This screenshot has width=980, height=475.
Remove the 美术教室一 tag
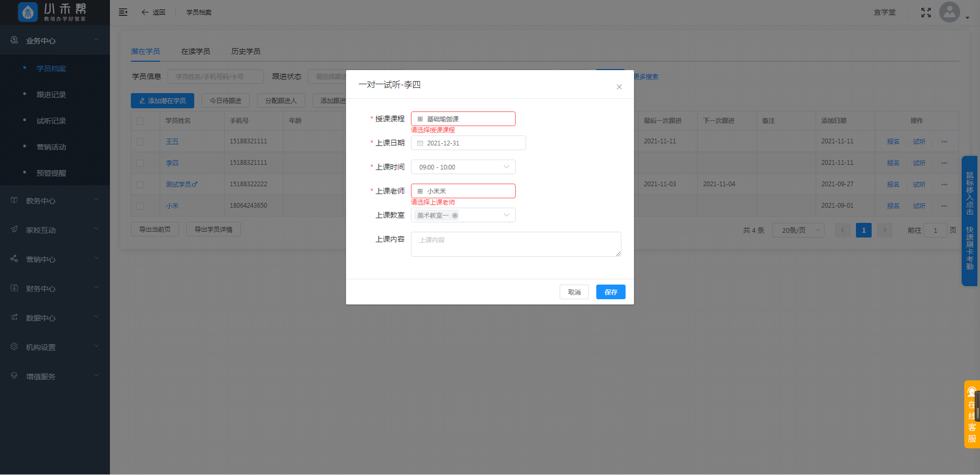455,216
